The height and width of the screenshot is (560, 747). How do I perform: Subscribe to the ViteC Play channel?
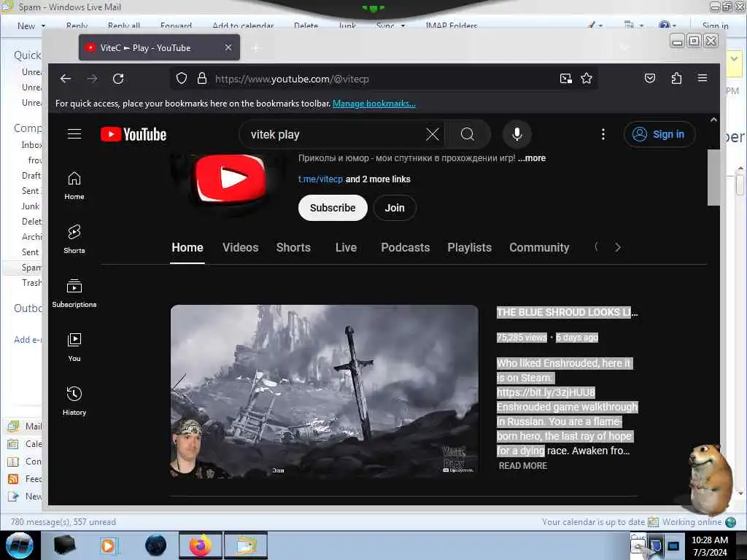(x=333, y=208)
